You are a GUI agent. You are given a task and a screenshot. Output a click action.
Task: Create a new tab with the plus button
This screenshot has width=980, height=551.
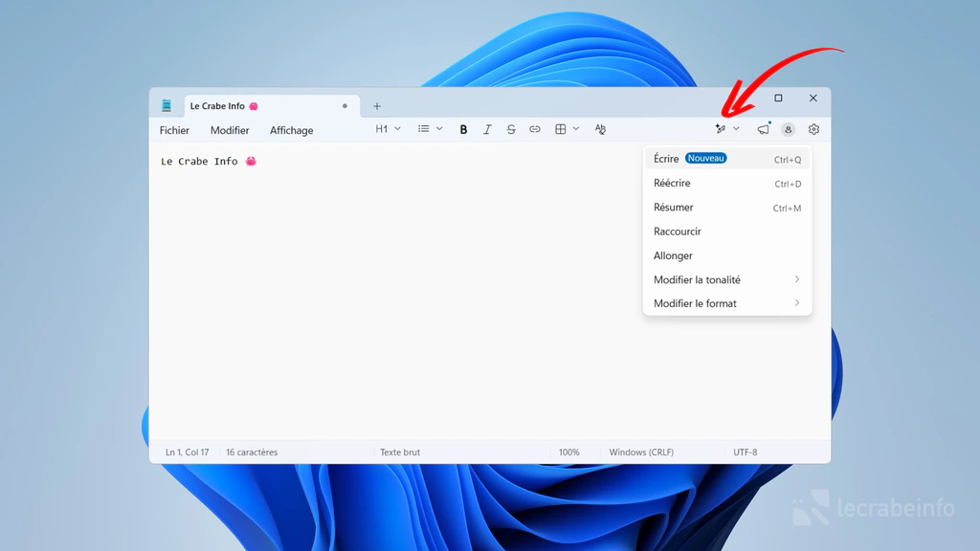[x=376, y=105]
